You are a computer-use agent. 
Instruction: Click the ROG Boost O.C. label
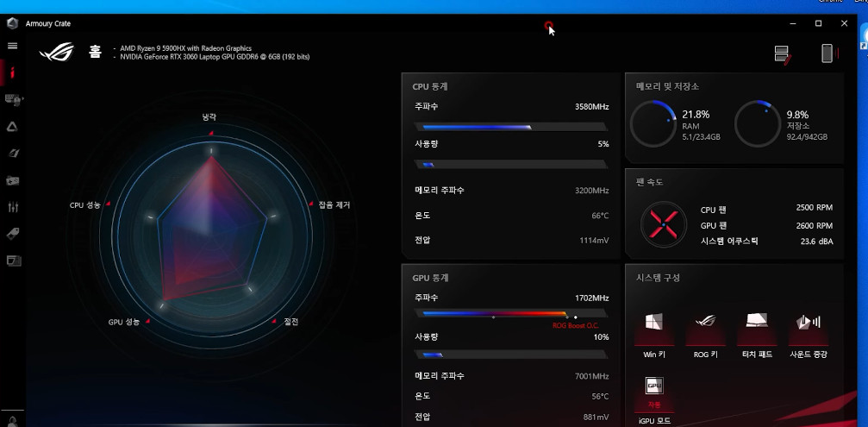point(576,326)
